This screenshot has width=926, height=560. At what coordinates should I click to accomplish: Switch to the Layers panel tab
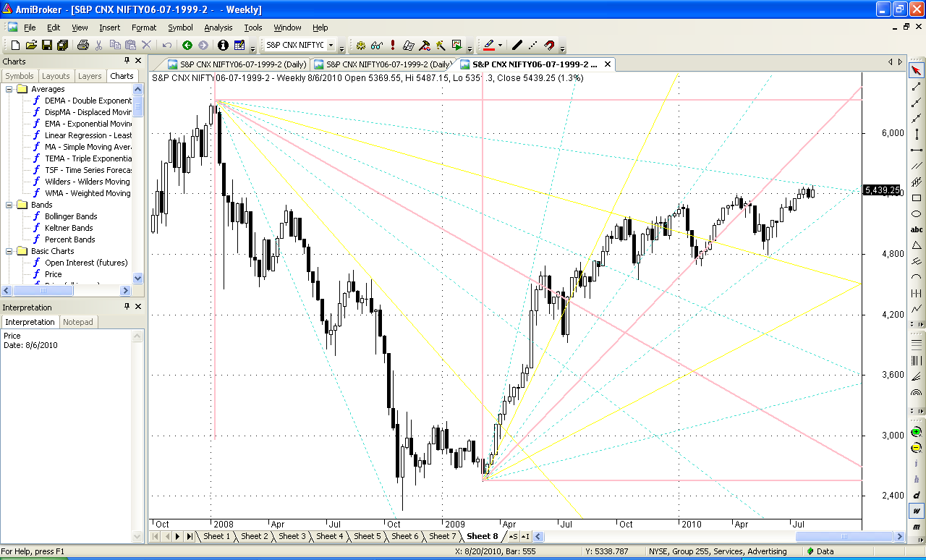(90, 76)
